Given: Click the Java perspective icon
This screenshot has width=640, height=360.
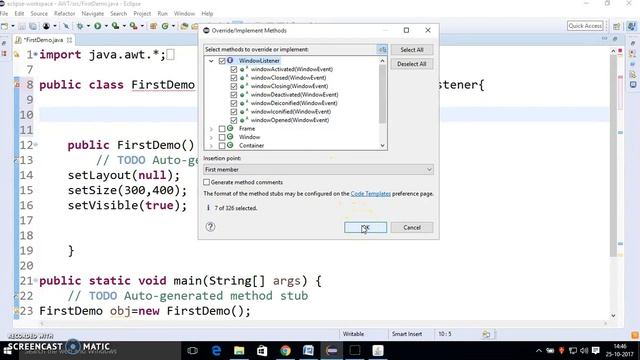Looking at the screenshot, I should coord(631,26).
